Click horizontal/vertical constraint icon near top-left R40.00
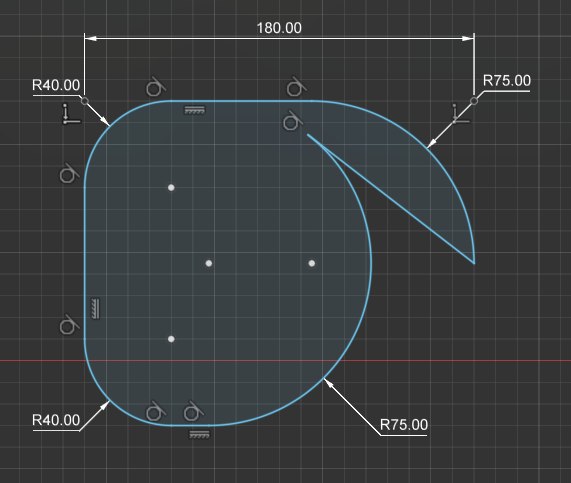571x483 pixels. coord(70,114)
